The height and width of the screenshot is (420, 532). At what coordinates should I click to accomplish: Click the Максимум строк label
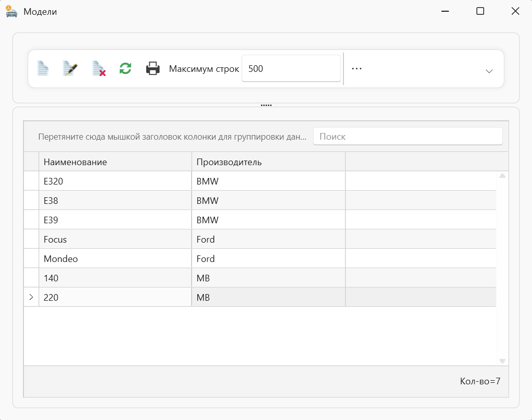pyautogui.click(x=204, y=69)
